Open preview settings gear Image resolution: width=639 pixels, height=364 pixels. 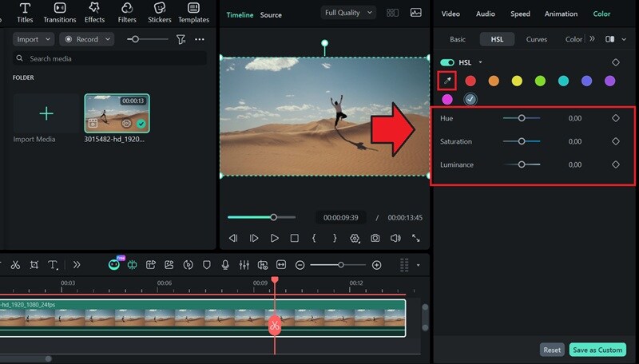[355, 238]
